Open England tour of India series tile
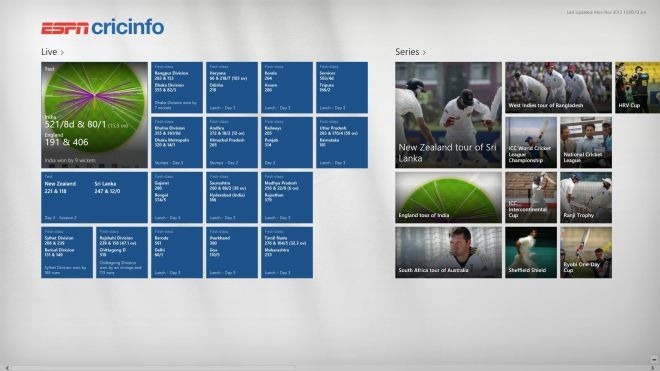The image size is (660, 371). tap(448, 197)
